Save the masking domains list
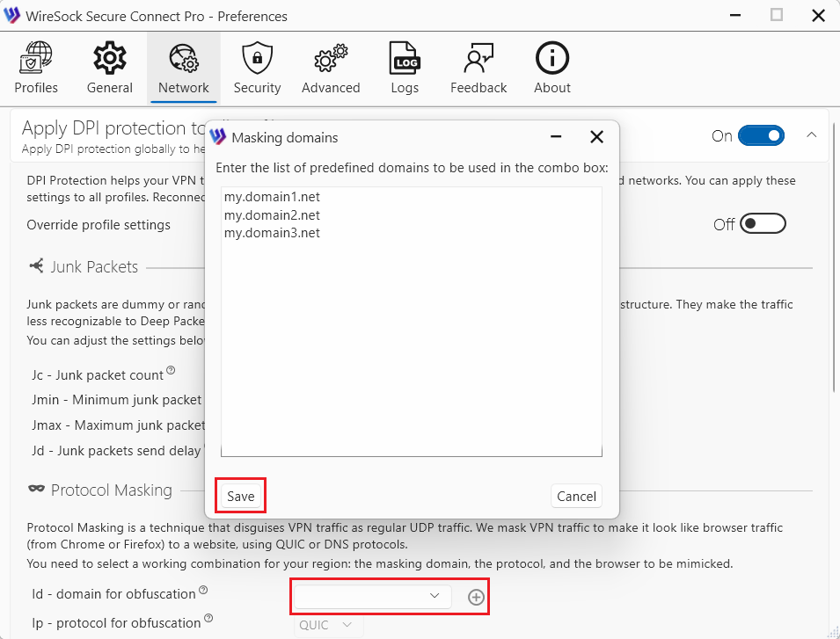The height and width of the screenshot is (639, 840). [240, 497]
